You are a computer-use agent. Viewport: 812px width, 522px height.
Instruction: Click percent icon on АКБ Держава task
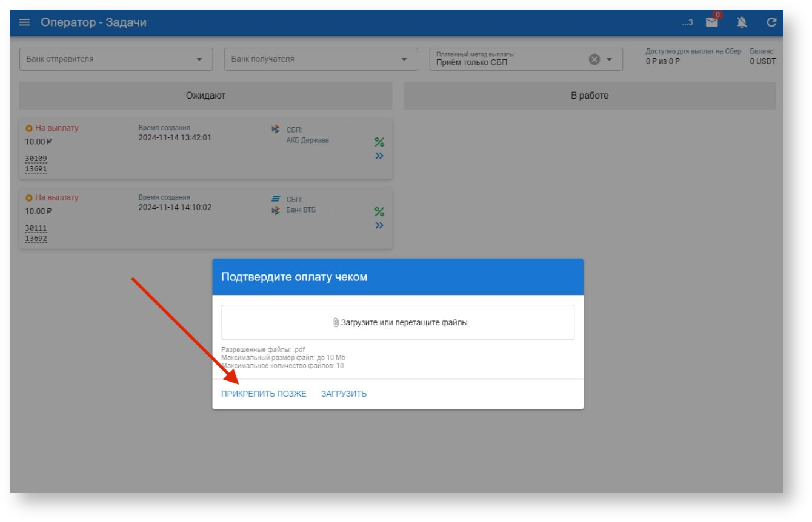pos(379,142)
